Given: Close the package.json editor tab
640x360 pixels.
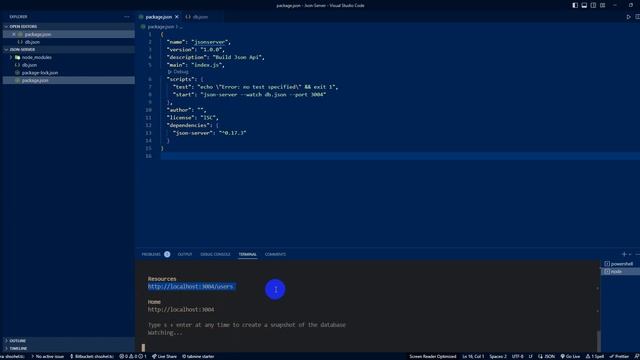Looking at the screenshot, I should (x=177, y=17).
